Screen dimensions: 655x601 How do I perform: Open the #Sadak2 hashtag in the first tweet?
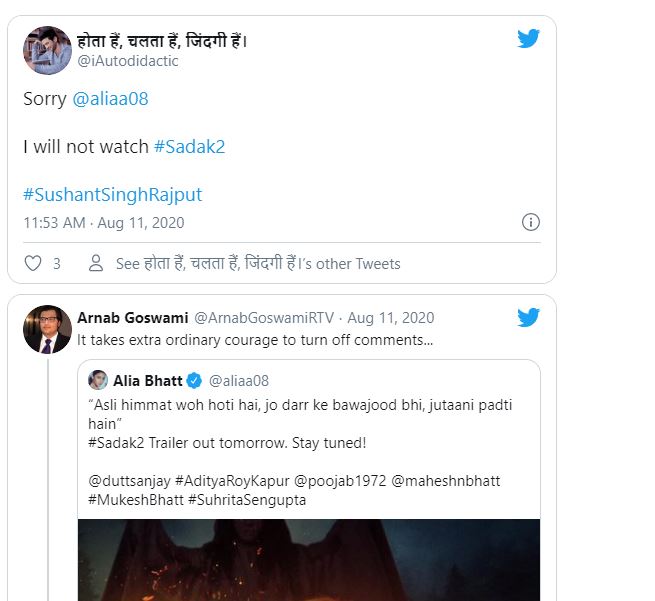[x=190, y=147]
